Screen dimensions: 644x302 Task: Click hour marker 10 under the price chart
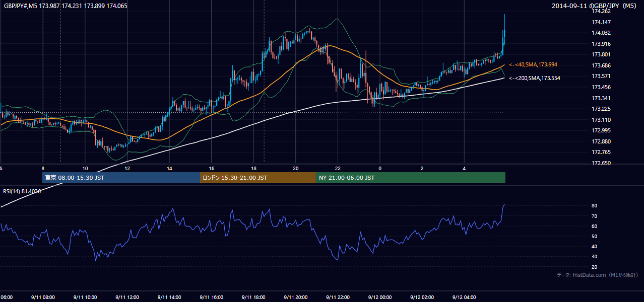(x=85, y=168)
